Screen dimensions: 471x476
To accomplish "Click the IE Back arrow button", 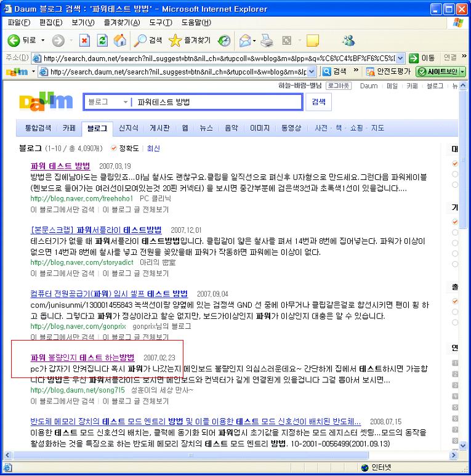I will coord(14,40).
